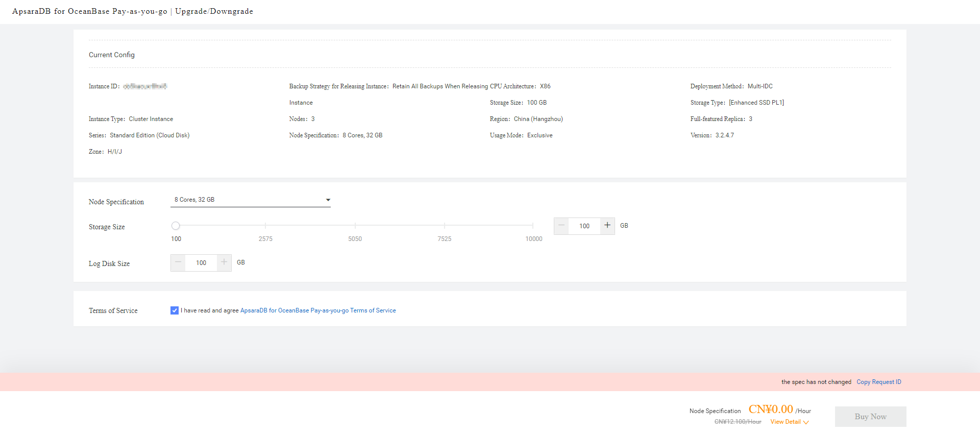This screenshot has width=980, height=434.
Task: Click the 5050 mark on storage slider
Action: coord(355,226)
